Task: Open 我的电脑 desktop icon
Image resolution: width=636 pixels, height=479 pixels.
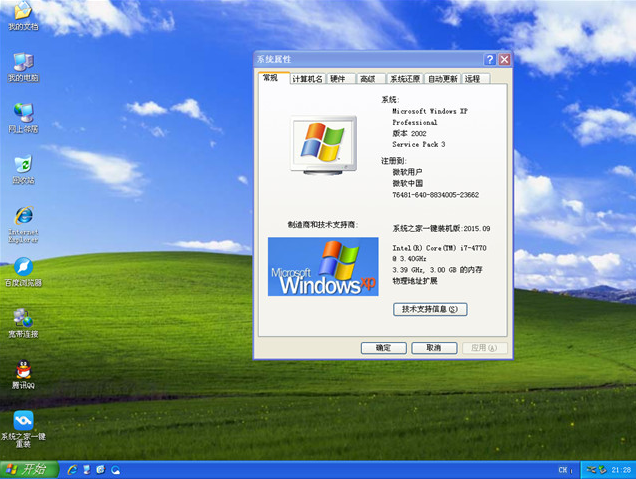Action: 23,63
